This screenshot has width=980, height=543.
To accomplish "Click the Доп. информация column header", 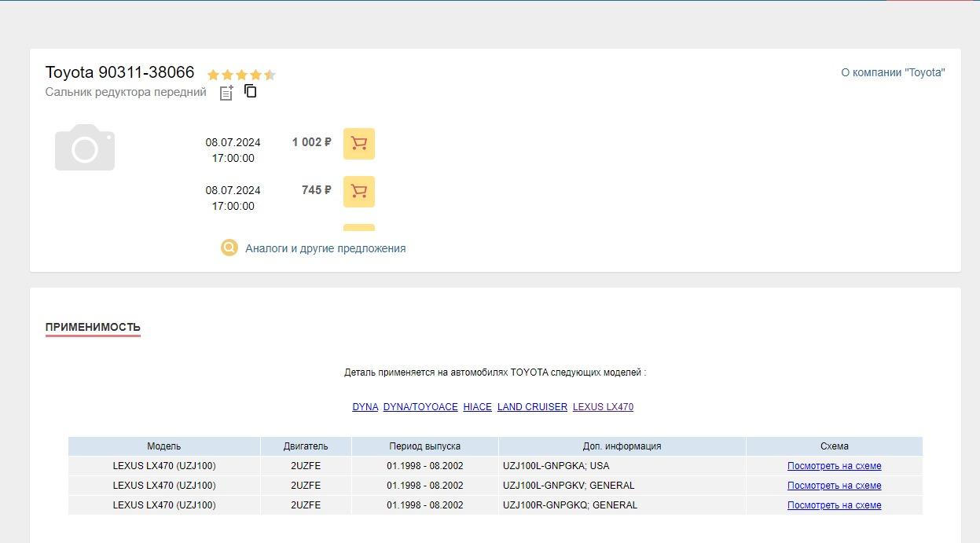I will point(622,446).
